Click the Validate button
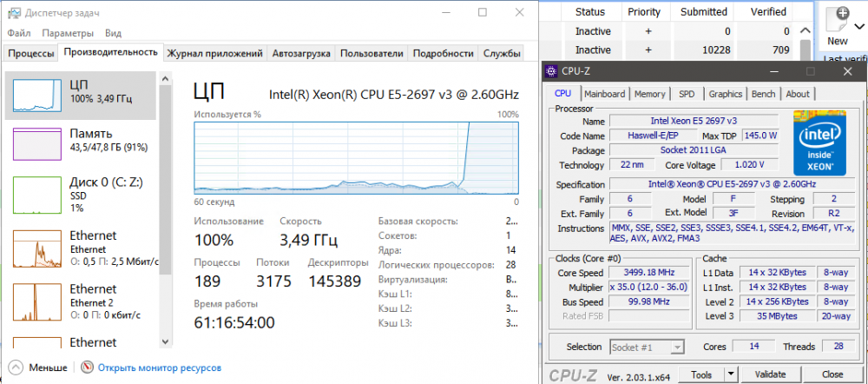868x384 pixels. (x=770, y=374)
